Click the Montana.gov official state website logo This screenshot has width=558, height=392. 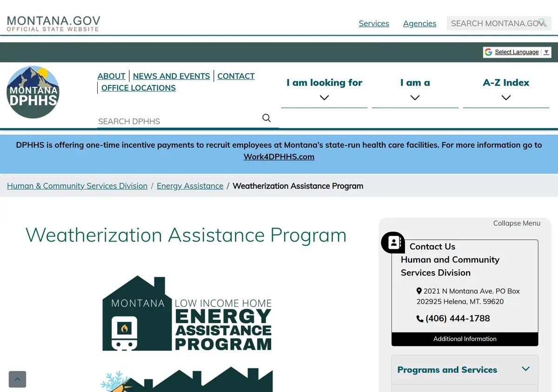pyautogui.click(x=53, y=23)
